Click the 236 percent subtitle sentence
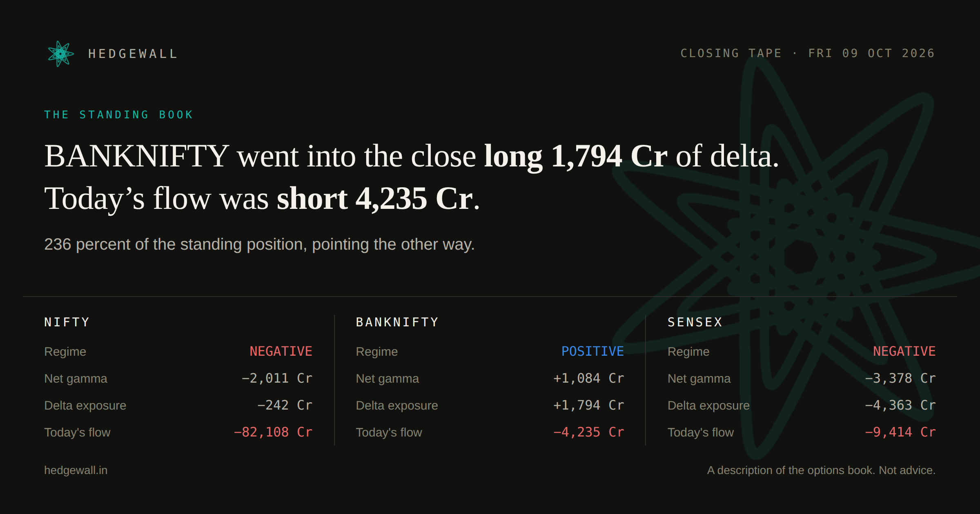 (259, 244)
